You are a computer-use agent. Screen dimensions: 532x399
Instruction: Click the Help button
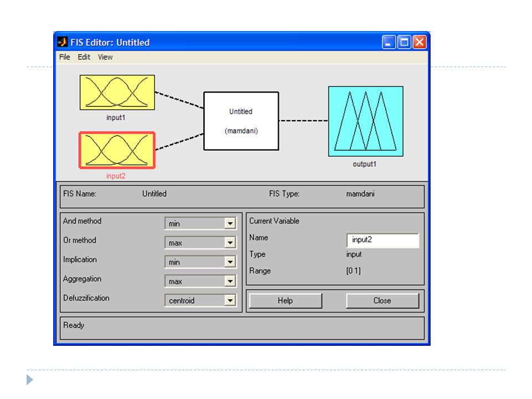pos(285,300)
